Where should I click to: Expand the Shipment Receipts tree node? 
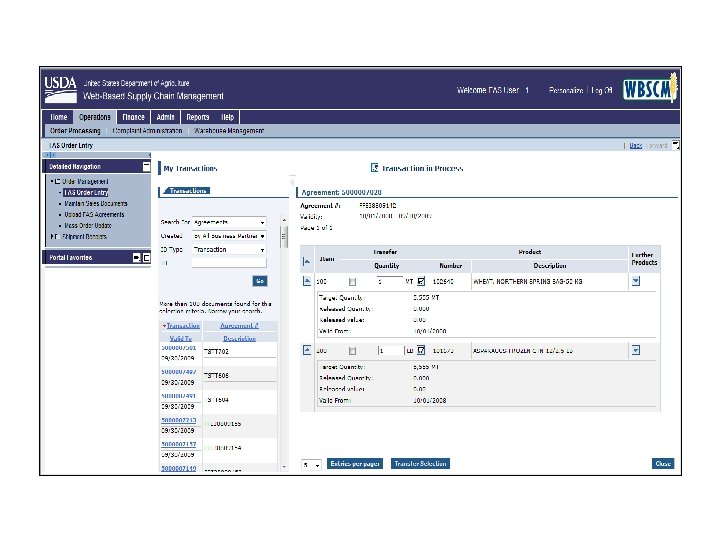click(52, 236)
